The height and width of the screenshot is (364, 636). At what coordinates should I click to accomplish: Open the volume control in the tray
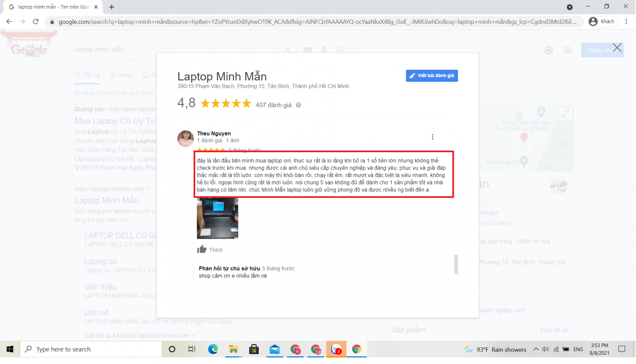(x=545, y=349)
